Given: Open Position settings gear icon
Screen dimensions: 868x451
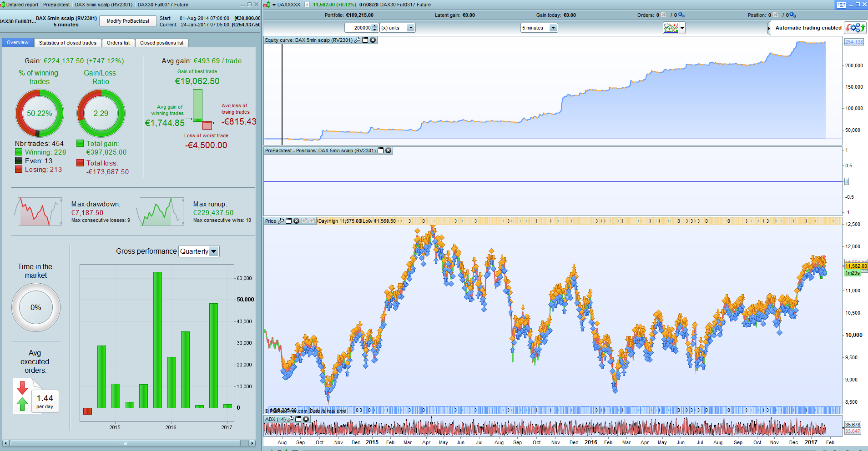Looking at the screenshot, I should pyautogui.click(x=792, y=15).
